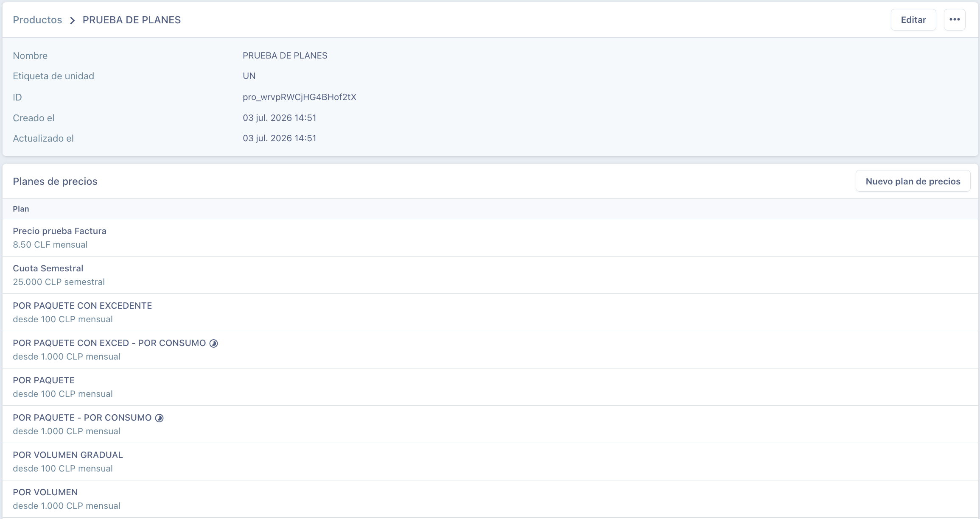The width and height of the screenshot is (980, 519).
Task: Click the Editar button
Action: click(913, 20)
